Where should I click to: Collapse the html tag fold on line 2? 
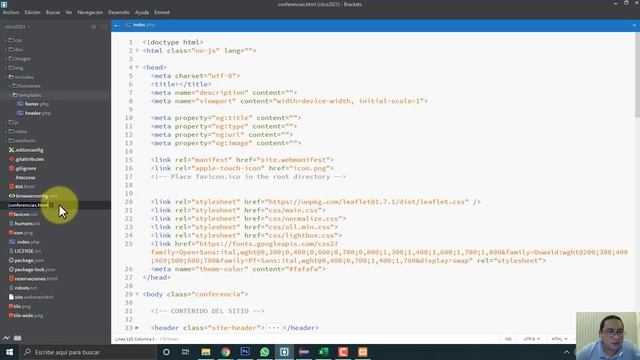(137, 51)
